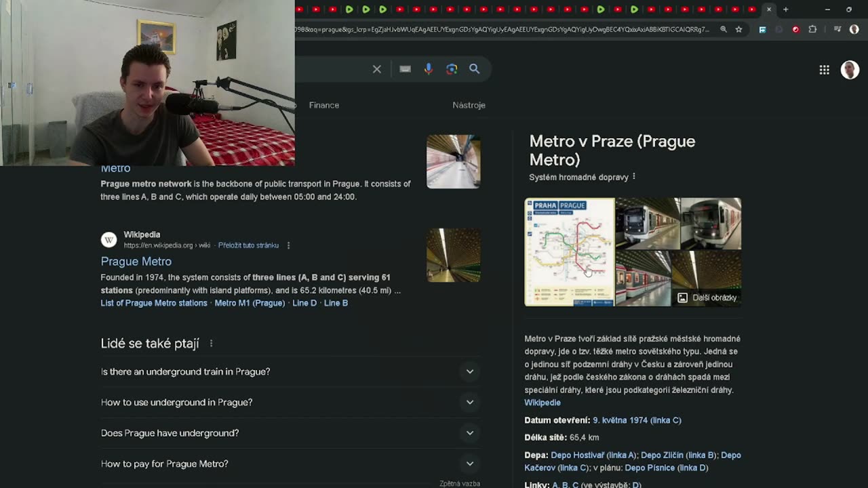
Task: Open the Wikipedie link in the knowledge panel
Action: click(542, 403)
